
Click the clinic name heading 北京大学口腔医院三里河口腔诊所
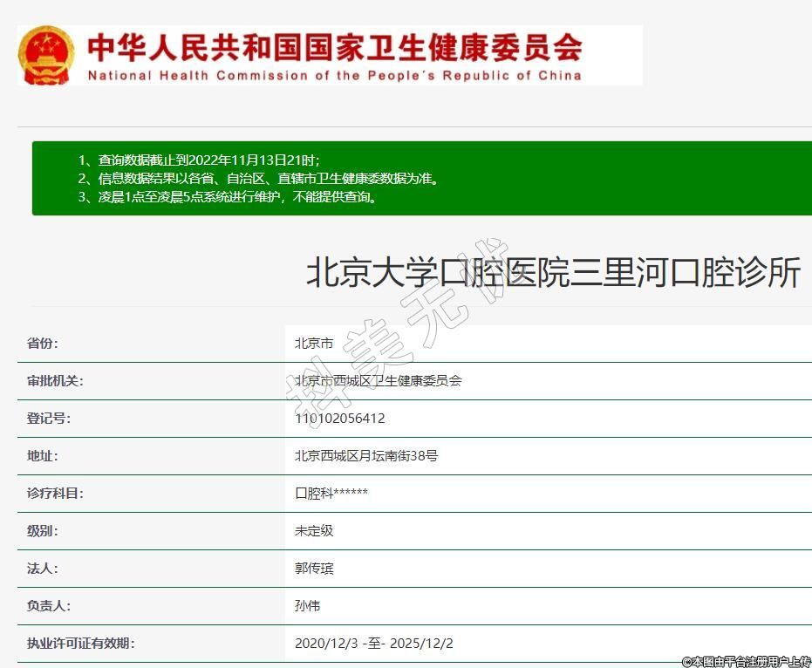click(552, 273)
